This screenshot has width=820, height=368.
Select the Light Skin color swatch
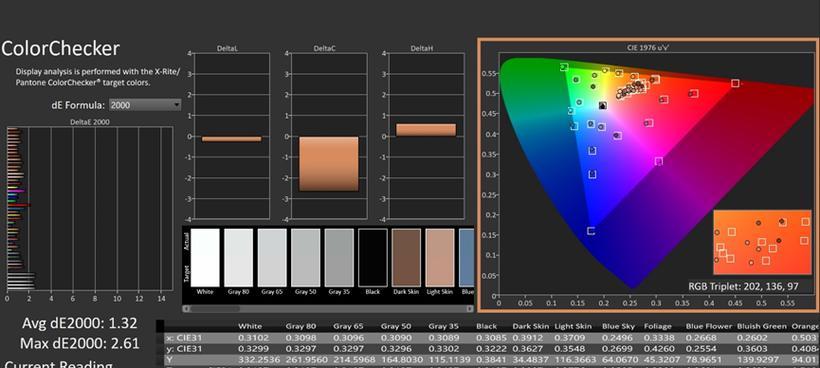[440, 258]
